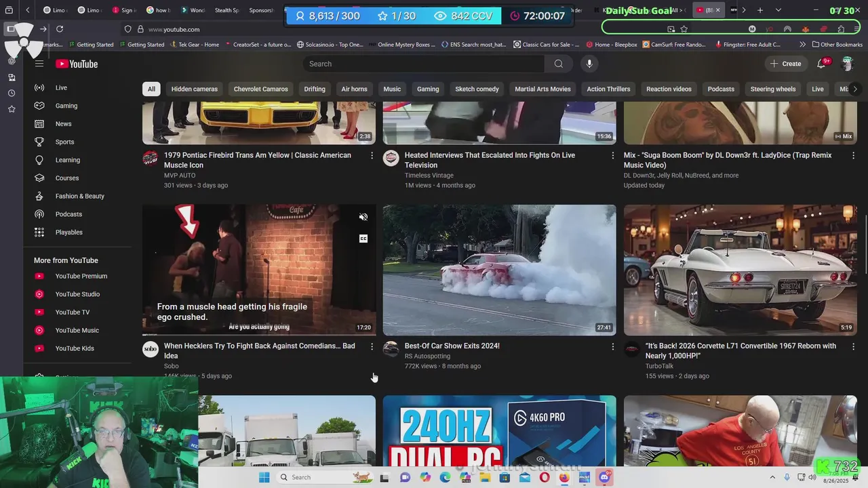
Task: Open the RS Autospotting channel name
Action: (x=427, y=356)
